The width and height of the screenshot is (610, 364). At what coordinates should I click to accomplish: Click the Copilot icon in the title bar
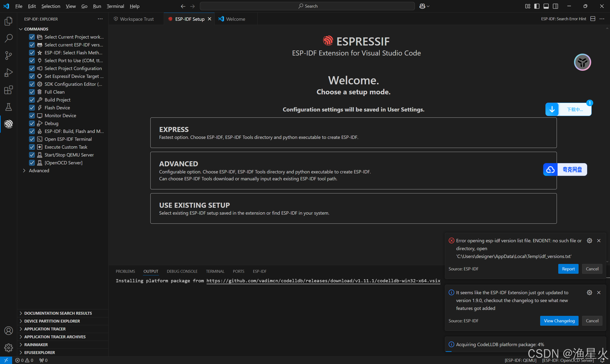(x=422, y=6)
